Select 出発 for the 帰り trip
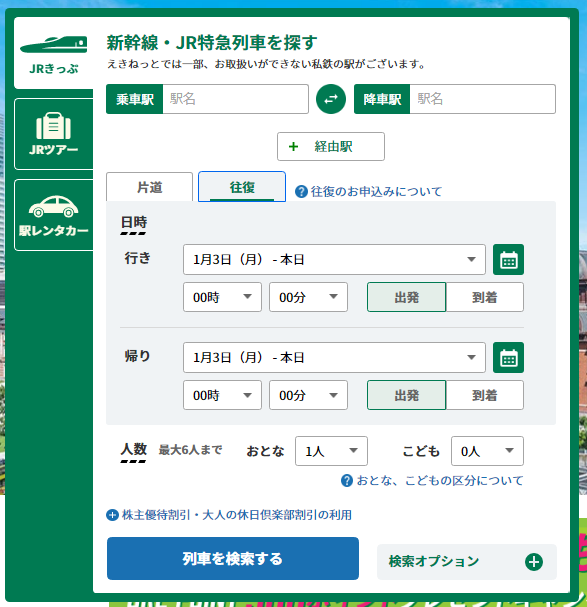 pyautogui.click(x=407, y=395)
